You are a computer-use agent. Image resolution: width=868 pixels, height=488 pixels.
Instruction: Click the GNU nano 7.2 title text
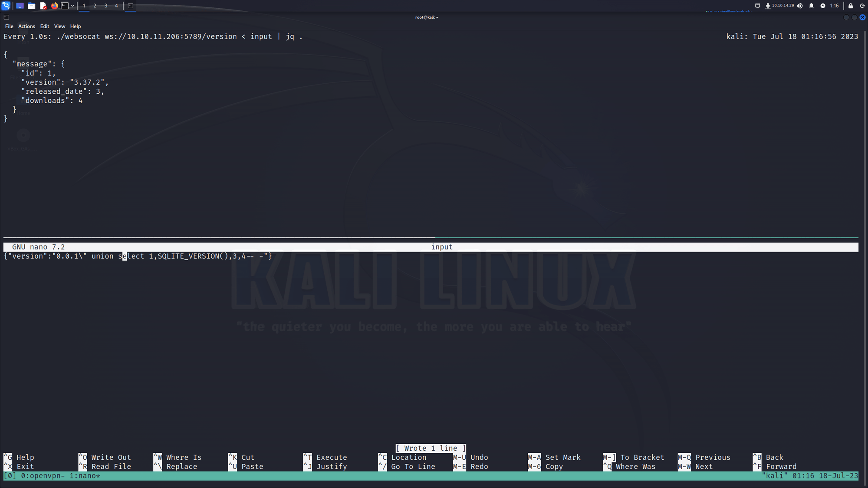[x=38, y=247]
